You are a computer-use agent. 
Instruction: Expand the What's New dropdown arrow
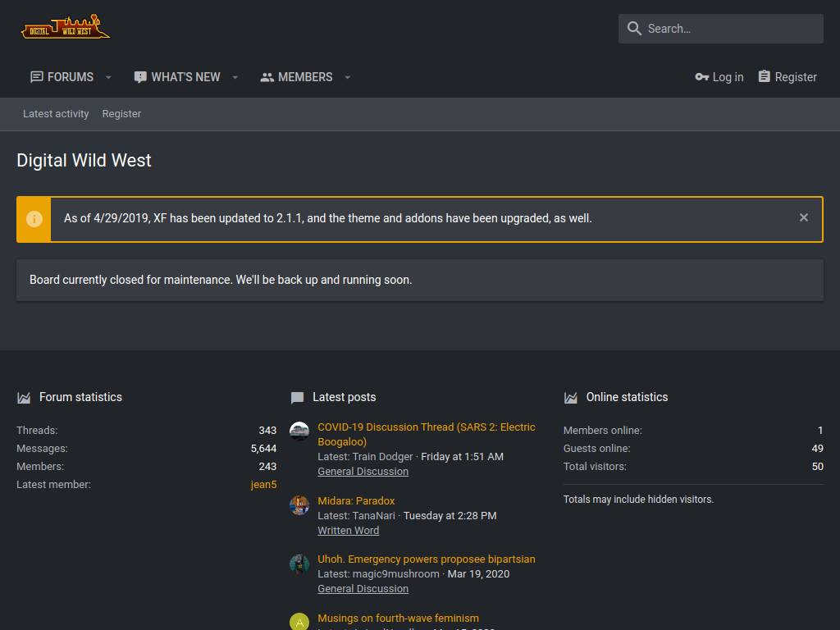[235, 78]
